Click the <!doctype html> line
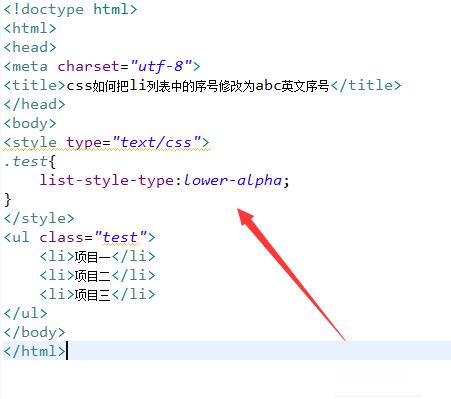The image size is (451, 399). coord(70,9)
